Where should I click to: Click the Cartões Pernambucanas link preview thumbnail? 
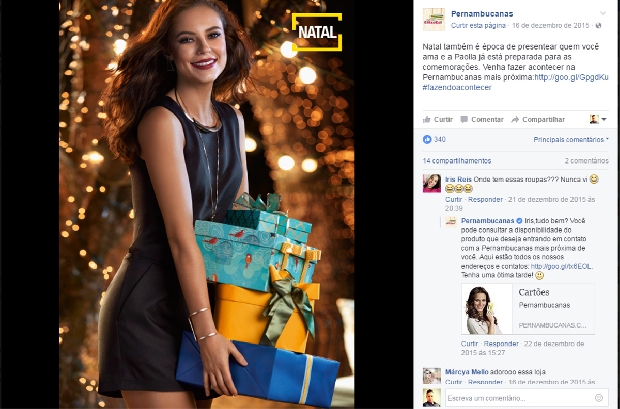pyautogui.click(x=487, y=309)
